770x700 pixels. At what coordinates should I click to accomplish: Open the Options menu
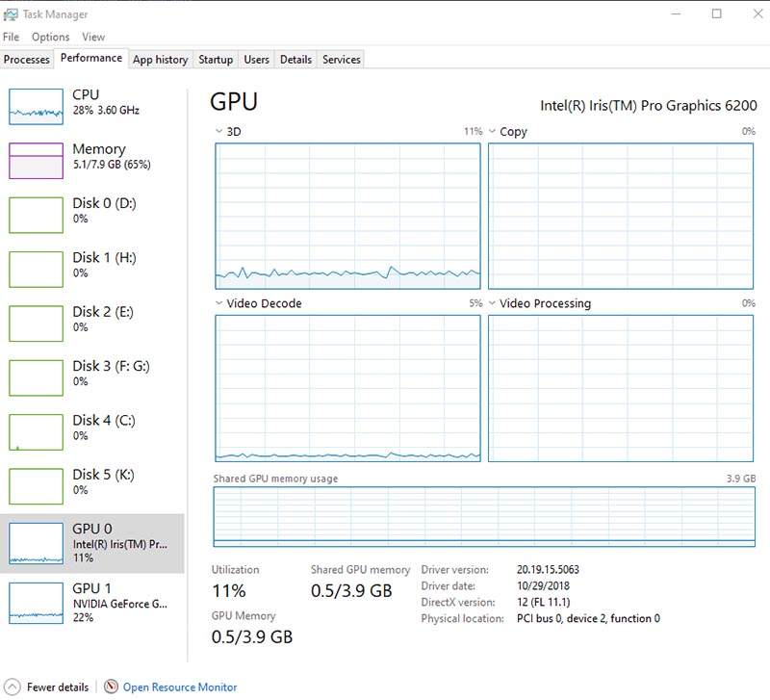pyautogui.click(x=51, y=37)
